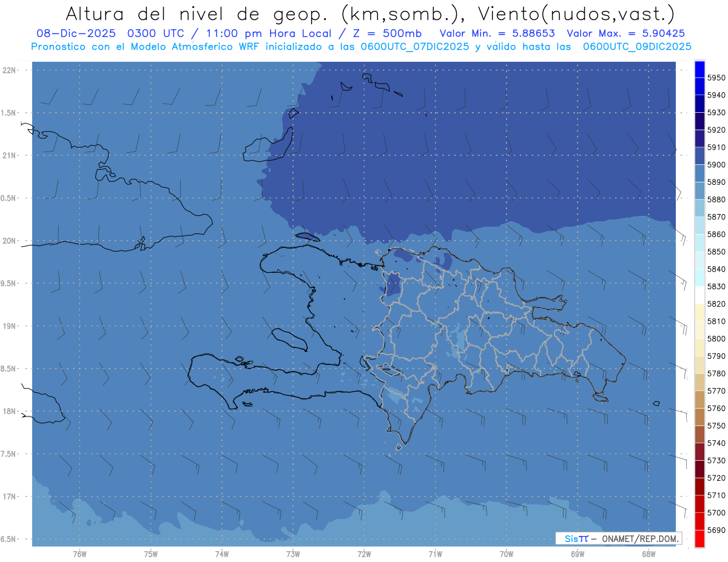Click the bright red swatch below 5690
The width and height of the screenshot is (728, 562).
[x=699, y=539]
